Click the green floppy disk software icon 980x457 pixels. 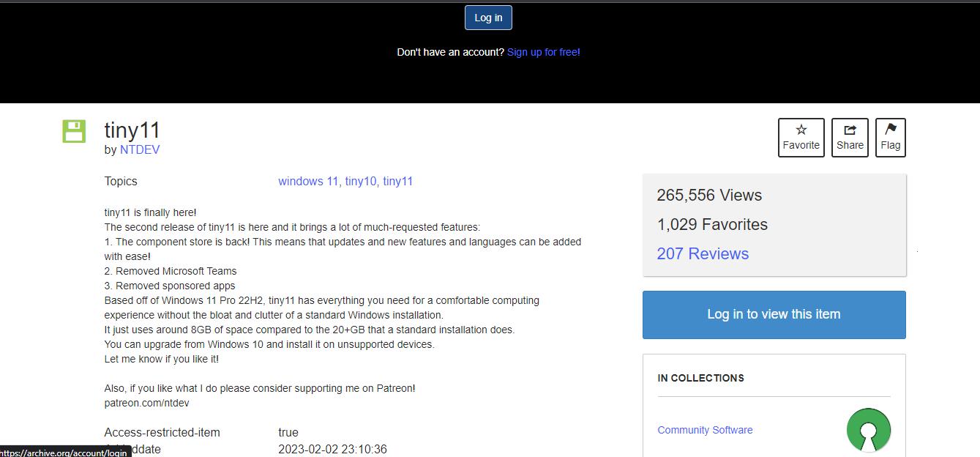[74, 131]
